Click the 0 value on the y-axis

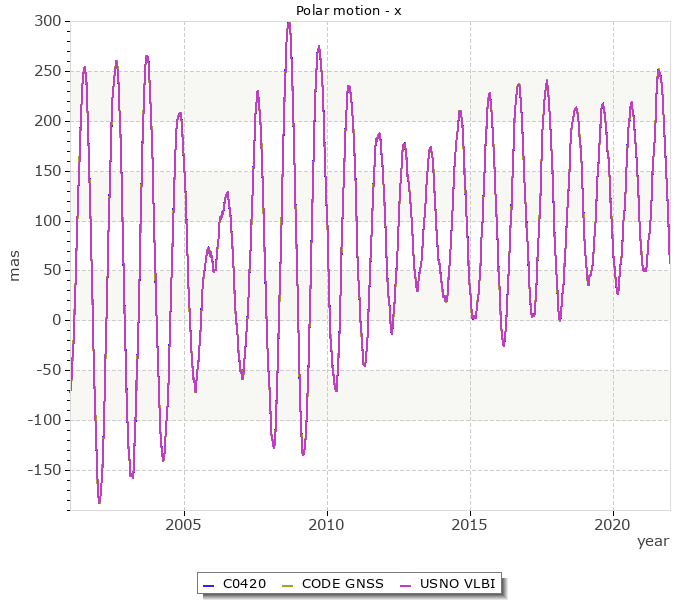click(56, 320)
